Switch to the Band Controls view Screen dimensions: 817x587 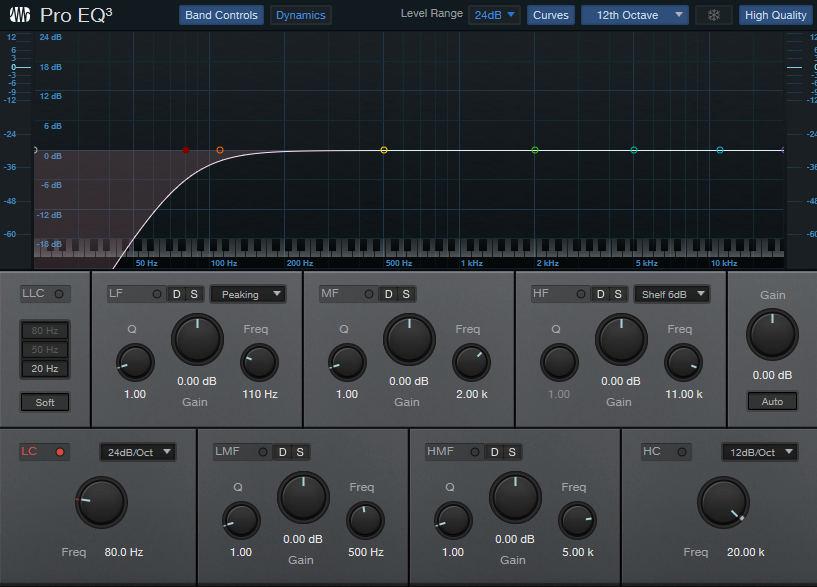tap(221, 15)
